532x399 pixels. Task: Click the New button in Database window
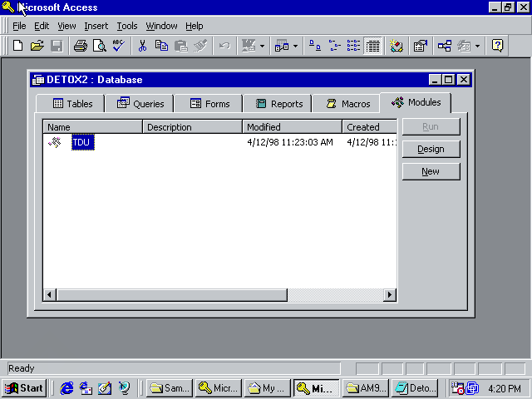pos(431,171)
